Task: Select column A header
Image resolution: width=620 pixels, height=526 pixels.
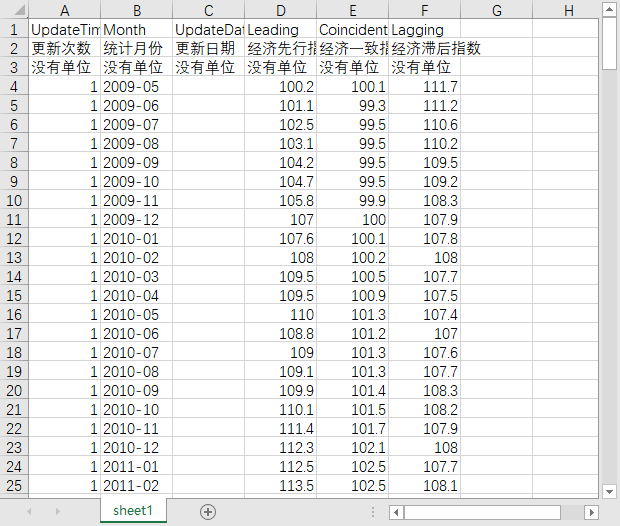Action: pos(64,10)
